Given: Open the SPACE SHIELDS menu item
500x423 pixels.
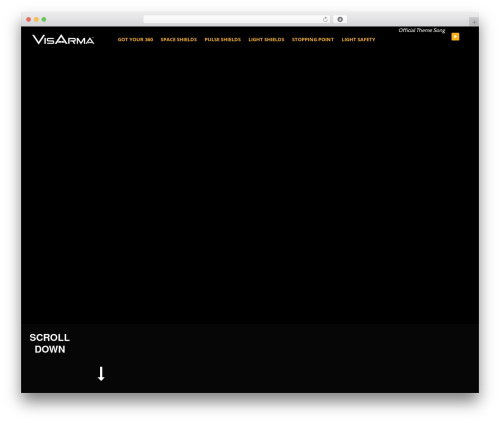Looking at the screenshot, I should 179,39.
